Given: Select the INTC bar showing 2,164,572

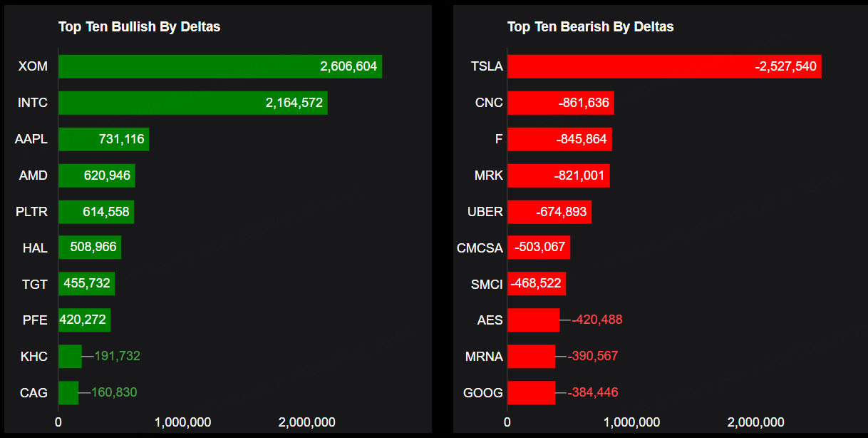Looking at the screenshot, I should point(192,103).
